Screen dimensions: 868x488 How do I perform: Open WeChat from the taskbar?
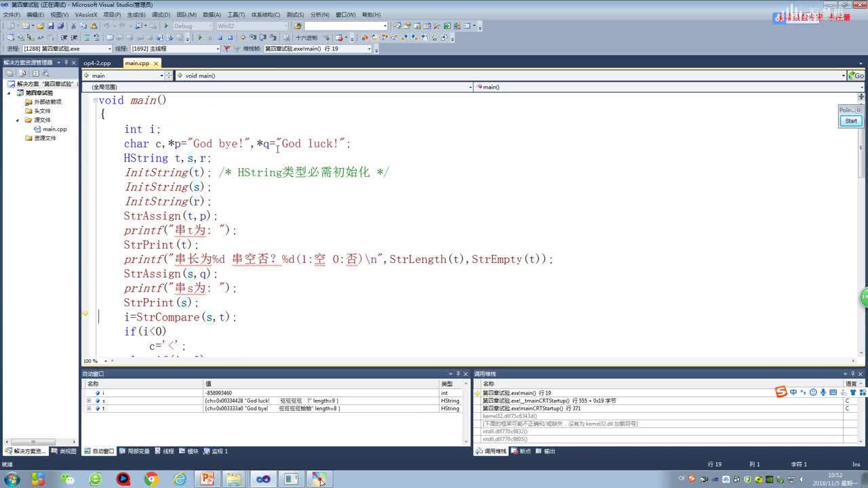pos(67,479)
